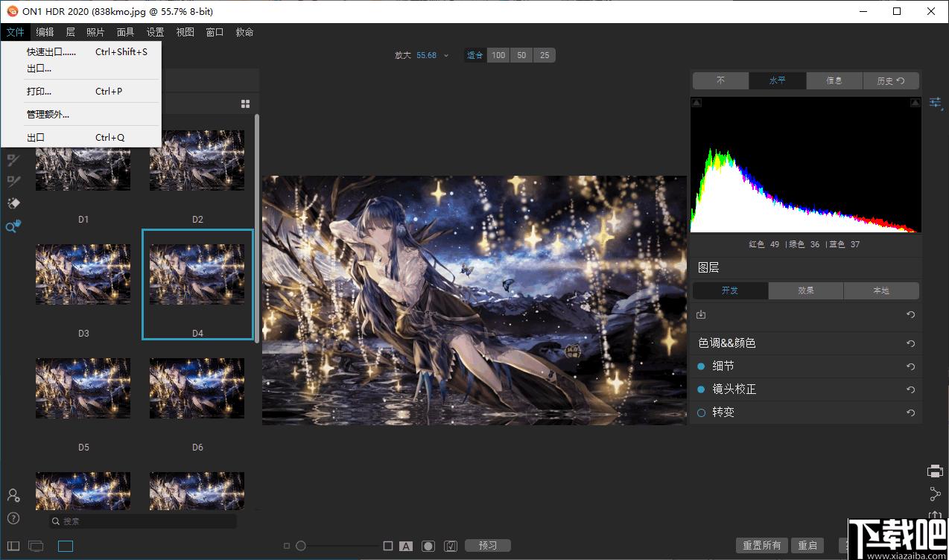Click the import preset icon under 开发
The height and width of the screenshot is (560, 949).
pyautogui.click(x=701, y=315)
